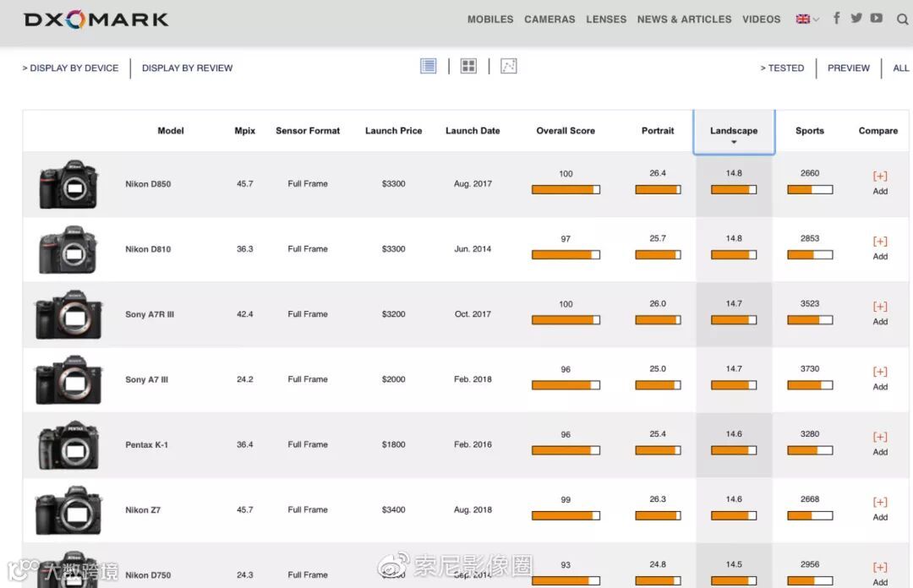The height and width of the screenshot is (588, 913).
Task: Select DISPLAY BY REVIEW link
Action: (x=187, y=68)
